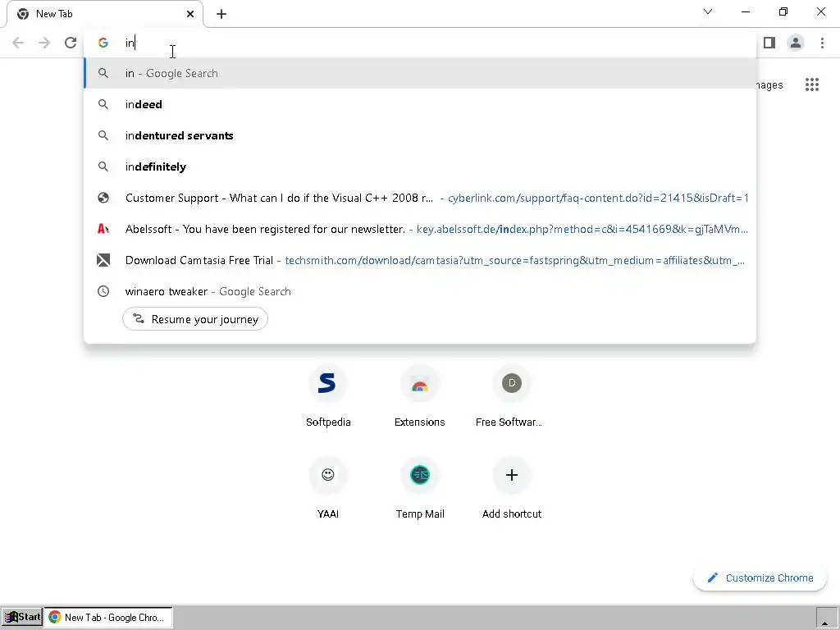Click the partially hidden Images link
This screenshot has width=840, height=630.
click(x=769, y=85)
